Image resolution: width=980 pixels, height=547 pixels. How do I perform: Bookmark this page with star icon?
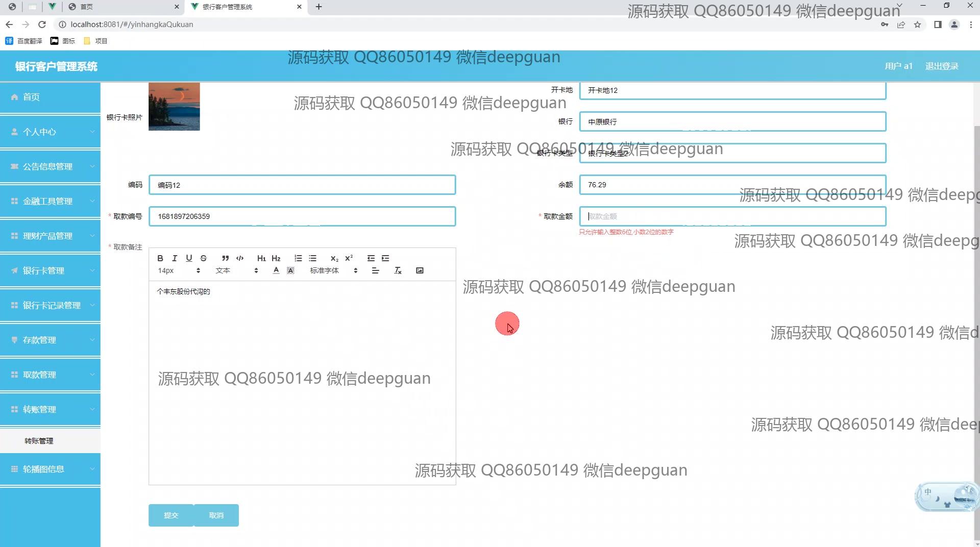tap(917, 24)
